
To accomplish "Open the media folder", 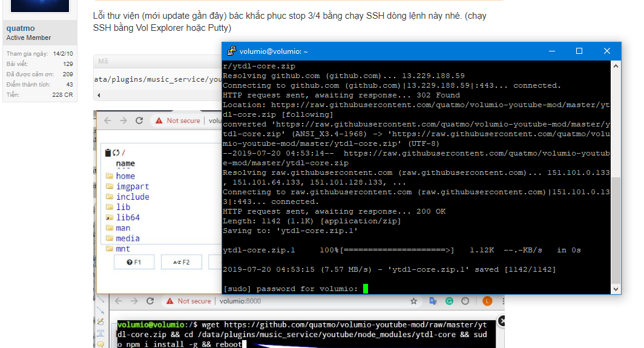I will (x=128, y=238).
